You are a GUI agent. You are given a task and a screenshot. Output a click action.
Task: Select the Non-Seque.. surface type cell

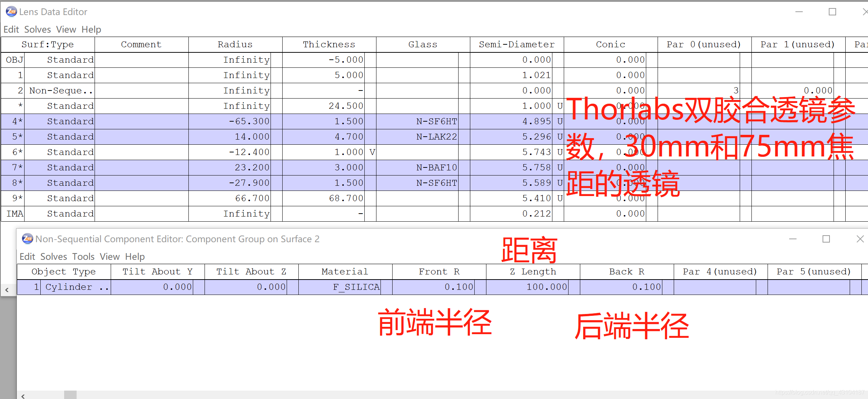[60, 90]
